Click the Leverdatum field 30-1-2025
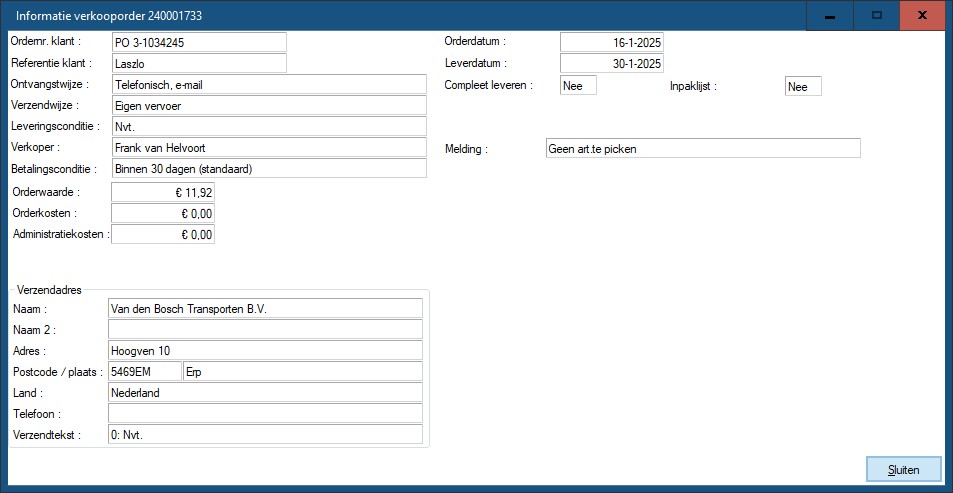Viewport: 953px width, 493px height. tap(611, 63)
